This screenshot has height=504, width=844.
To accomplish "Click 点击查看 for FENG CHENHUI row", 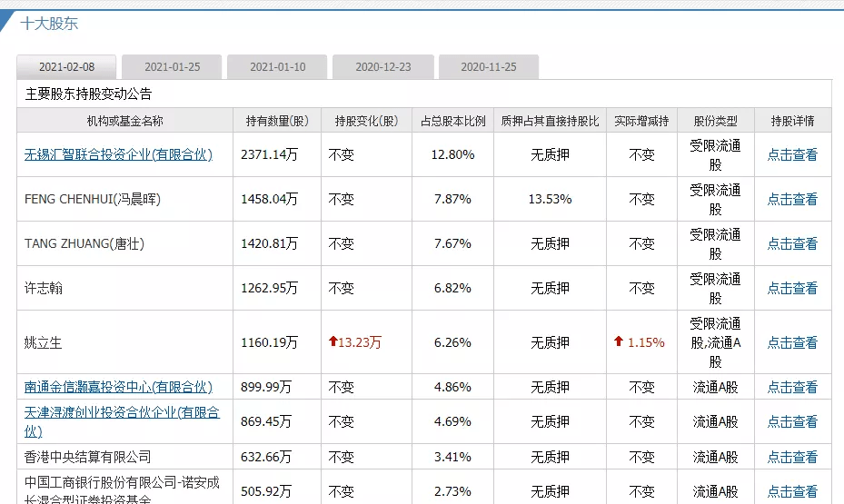I will pos(792,200).
